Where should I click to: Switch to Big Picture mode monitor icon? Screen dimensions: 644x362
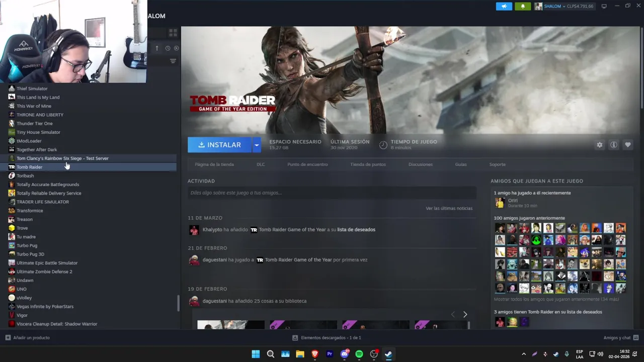(604, 6)
